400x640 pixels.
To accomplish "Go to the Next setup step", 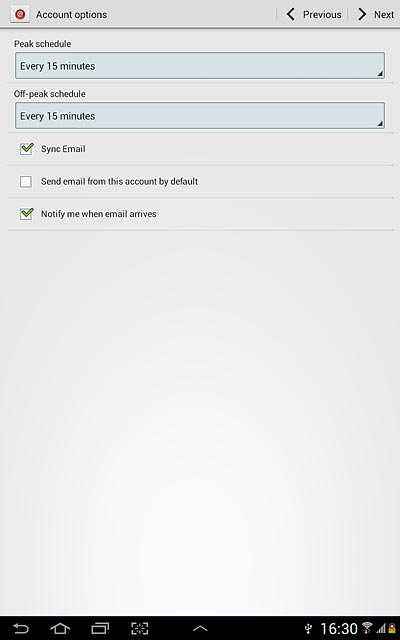I will tap(376, 15).
